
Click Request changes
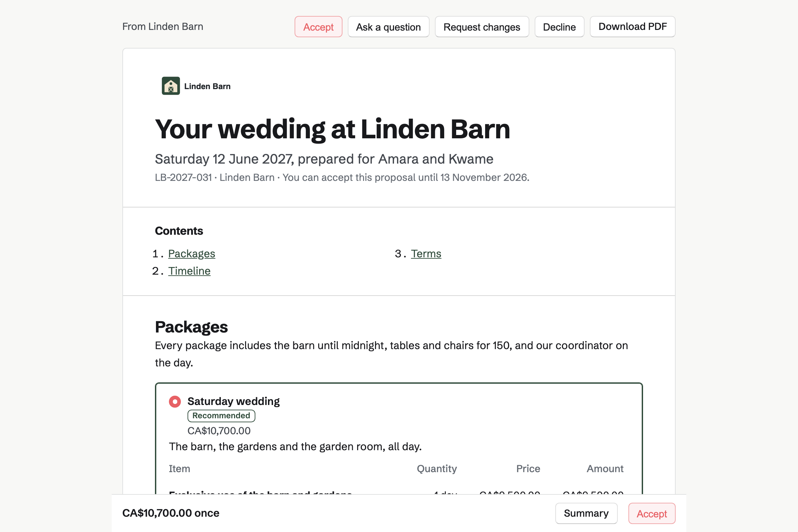click(481, 27)
